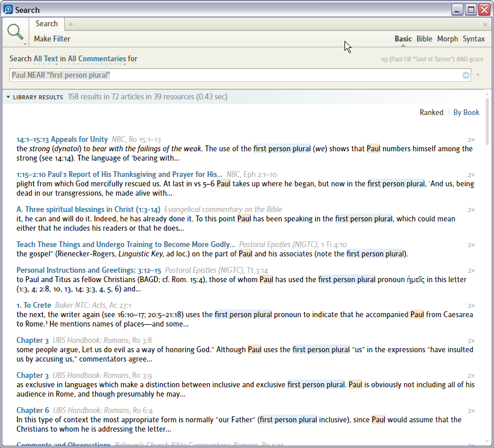Click the search panel menu arrow below magnifier
Viewport: 494px width, 448px height.
[25, 44]
